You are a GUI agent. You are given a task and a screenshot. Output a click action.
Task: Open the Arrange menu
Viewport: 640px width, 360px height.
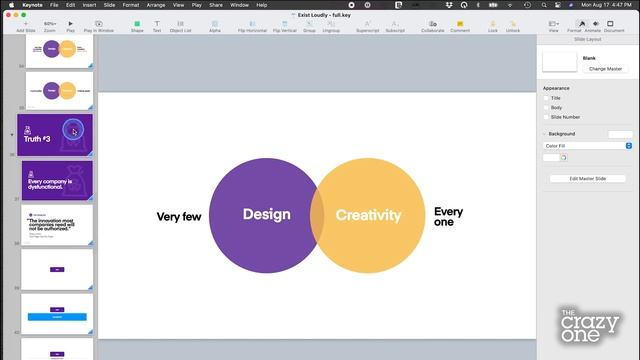pyautogui.click(x=156, y=5)
